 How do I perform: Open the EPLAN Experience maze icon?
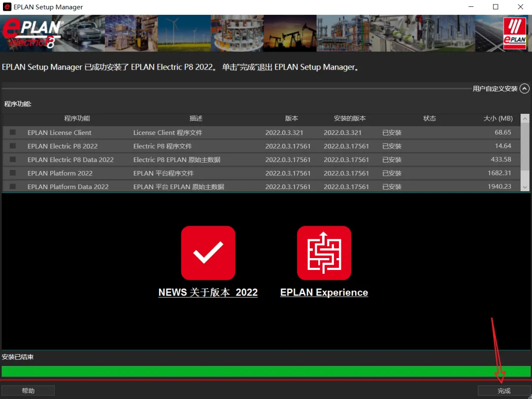point(324,253)
